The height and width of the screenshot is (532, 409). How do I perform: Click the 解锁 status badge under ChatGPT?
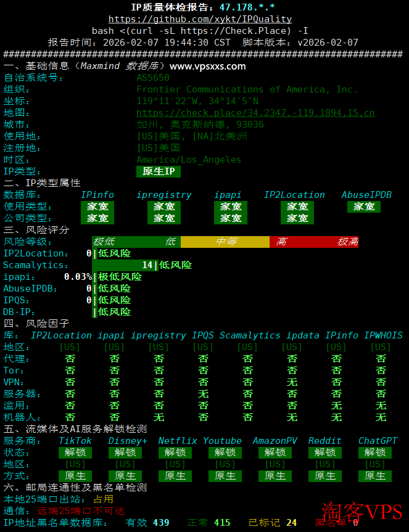pyautogui.click(x=375, y=452)
